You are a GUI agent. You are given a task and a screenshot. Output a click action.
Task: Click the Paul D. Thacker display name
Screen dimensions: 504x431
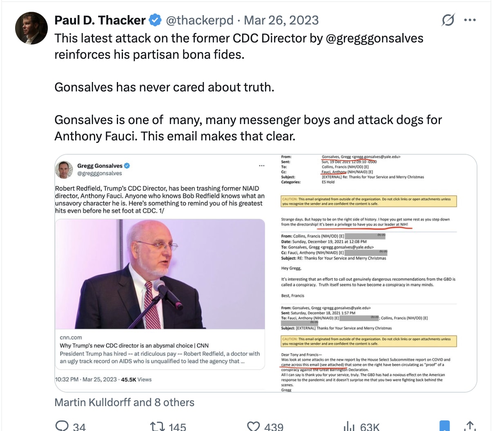100,20
